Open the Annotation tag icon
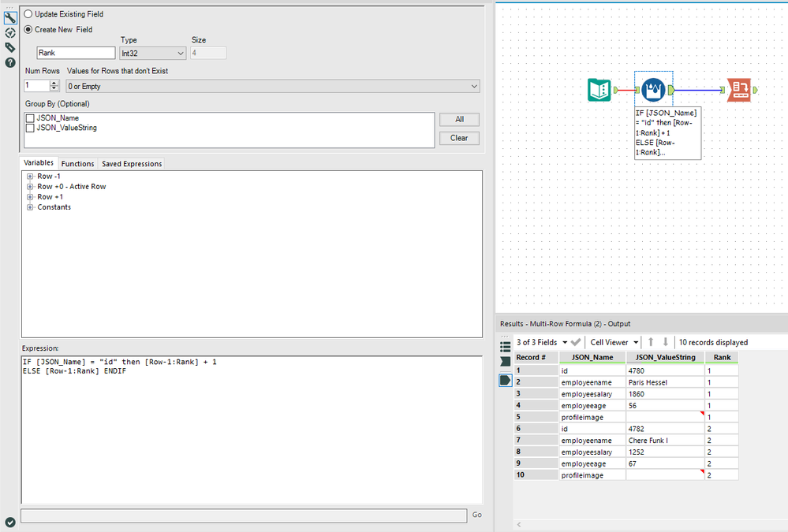Screen dimensions: 788x532 10,48
